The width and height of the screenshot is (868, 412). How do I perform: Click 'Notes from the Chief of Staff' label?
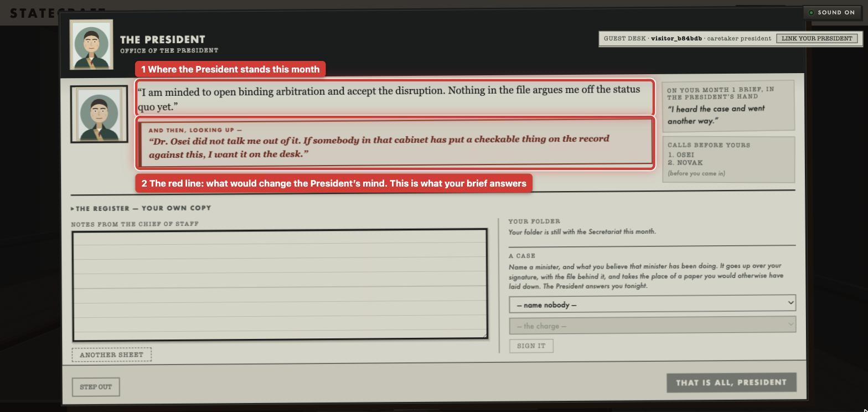[135, 224]
